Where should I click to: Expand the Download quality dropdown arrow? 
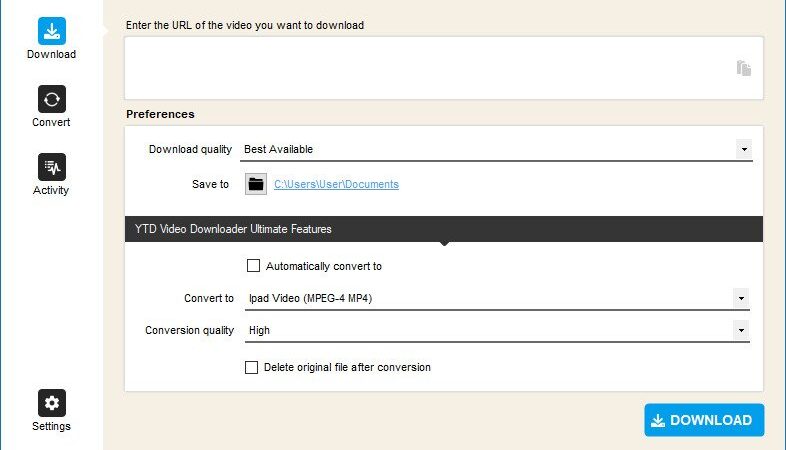744,149
